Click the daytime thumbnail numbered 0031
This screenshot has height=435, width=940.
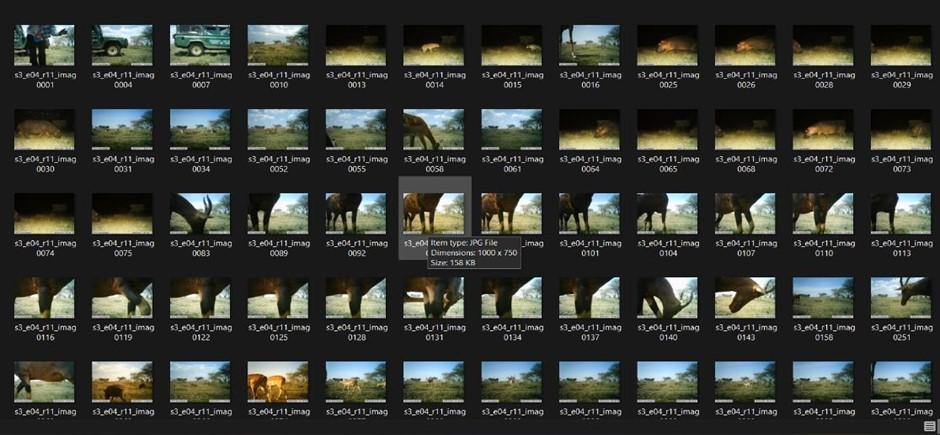(x=122, y=129)
